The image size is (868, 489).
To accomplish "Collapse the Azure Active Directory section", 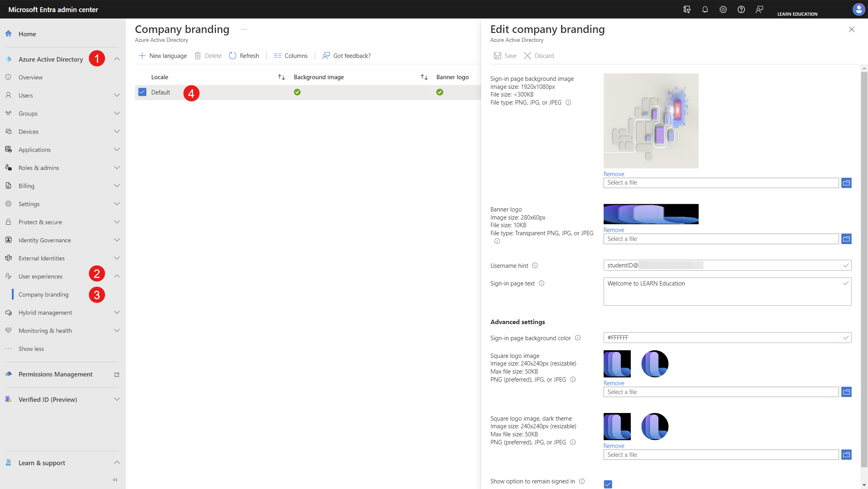I will 117,59.
